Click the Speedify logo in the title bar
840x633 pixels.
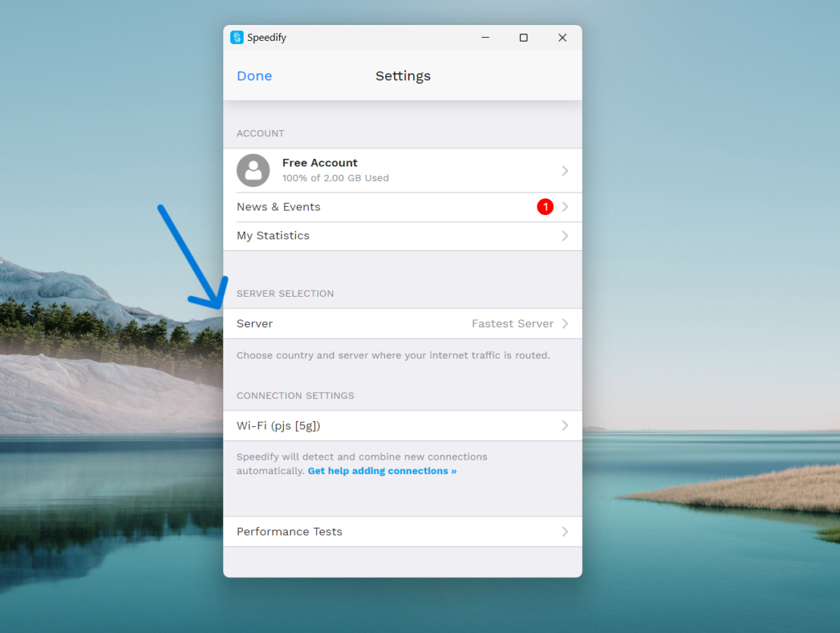click(237, 36)
